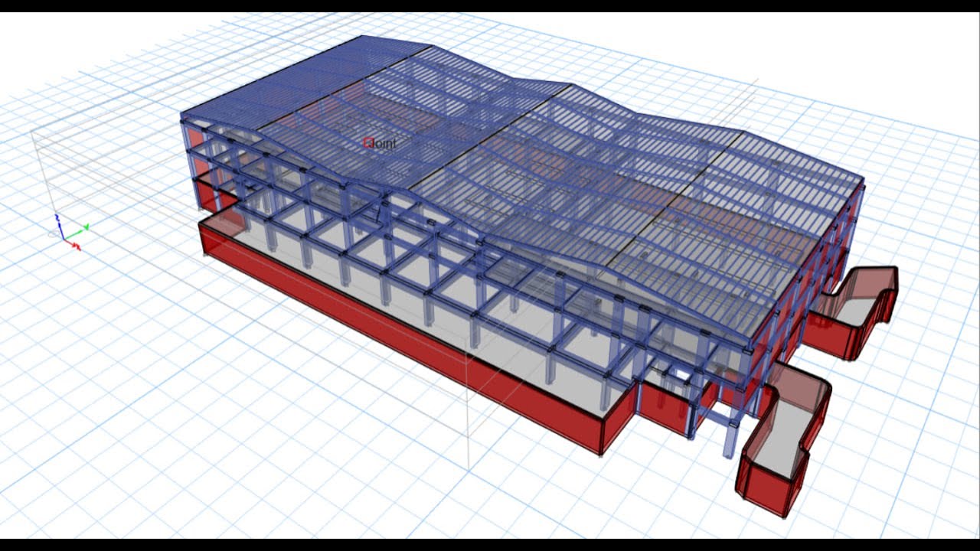Image resolution: width=980 pixels, height=551 pixels.
Task: Click the XYZ global axis triad
Action: [72, 233]
